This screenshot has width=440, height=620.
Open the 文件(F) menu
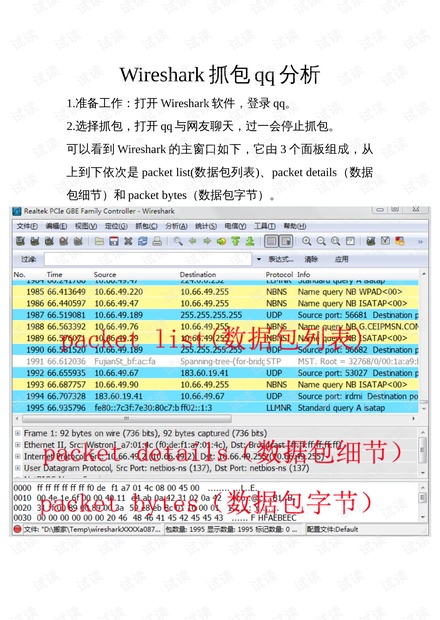point(27,226)
